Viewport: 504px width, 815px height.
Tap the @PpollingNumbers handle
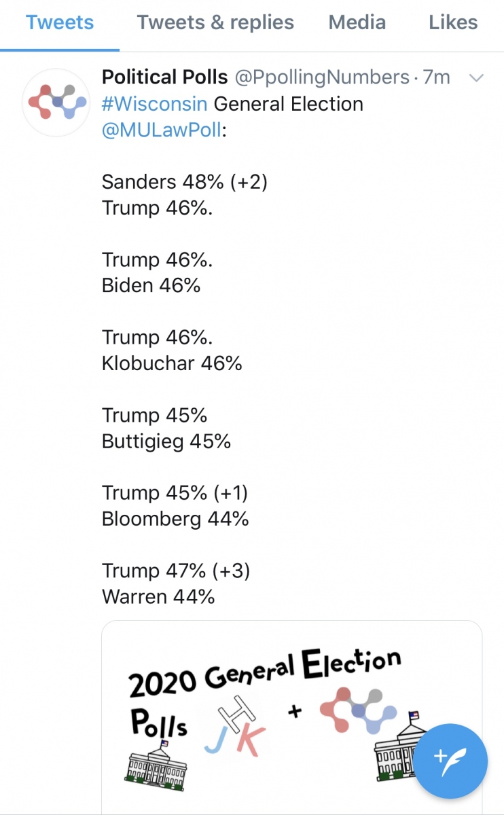pos(322,77)
